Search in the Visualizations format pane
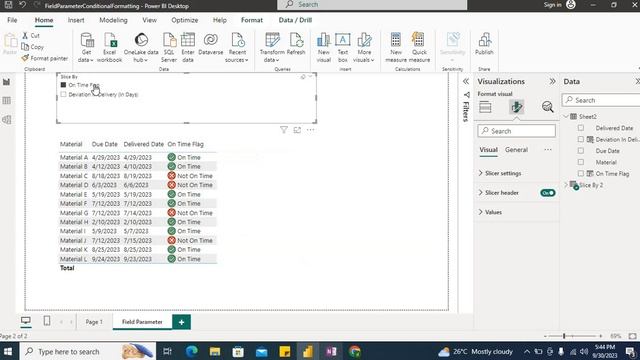 click(x=516, y=131)
